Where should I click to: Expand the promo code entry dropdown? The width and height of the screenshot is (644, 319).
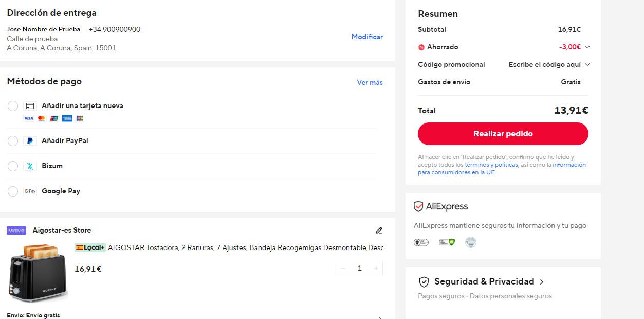pyautogui.click(x=587, y=65)
